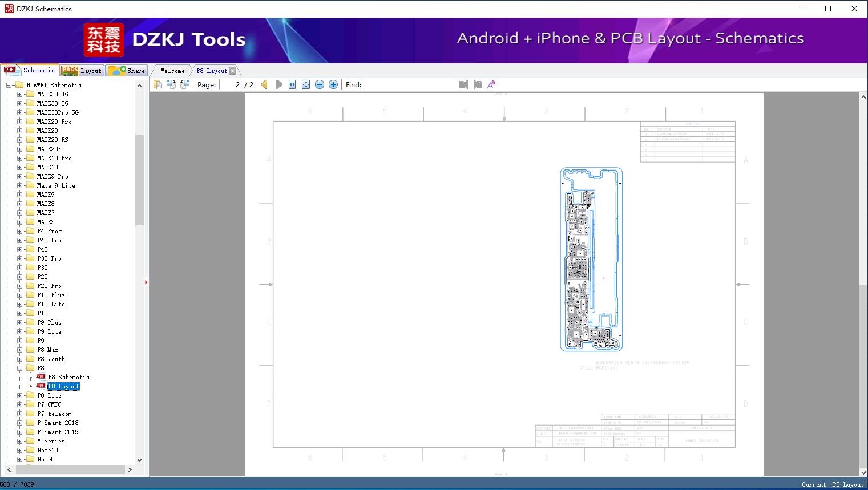Click the DZKJ Tools red logo
The height and width of the screenshot is (490, 868).
coord(104,40)
